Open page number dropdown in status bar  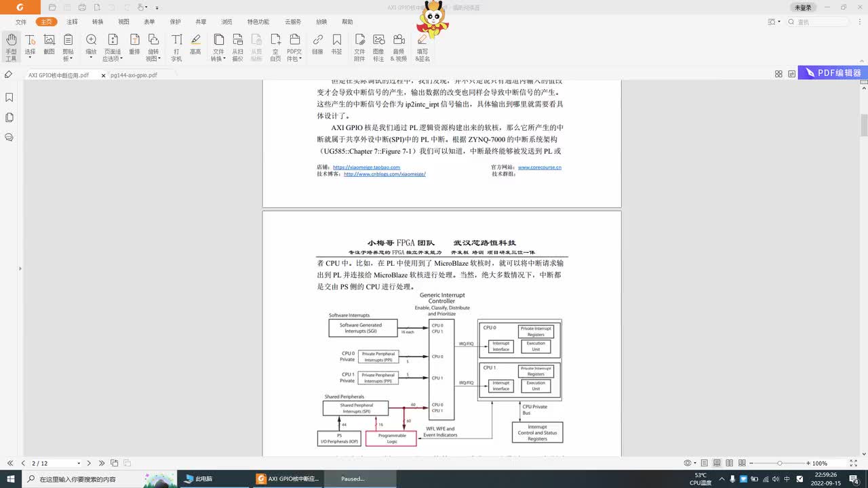(79, 463)
